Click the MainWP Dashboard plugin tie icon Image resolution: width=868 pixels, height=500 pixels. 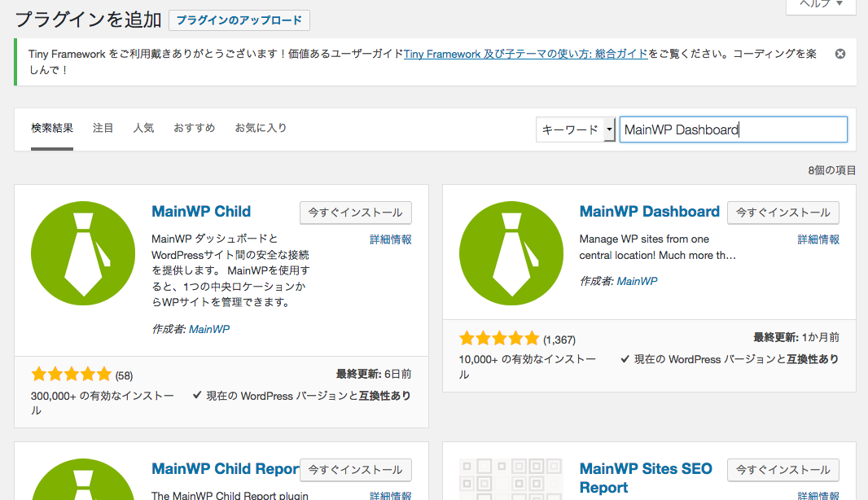(511, 253)
